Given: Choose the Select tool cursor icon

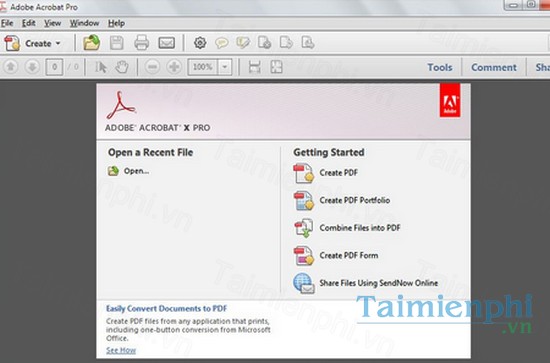Looking at the screenshot, I should [x=101, y=67].
